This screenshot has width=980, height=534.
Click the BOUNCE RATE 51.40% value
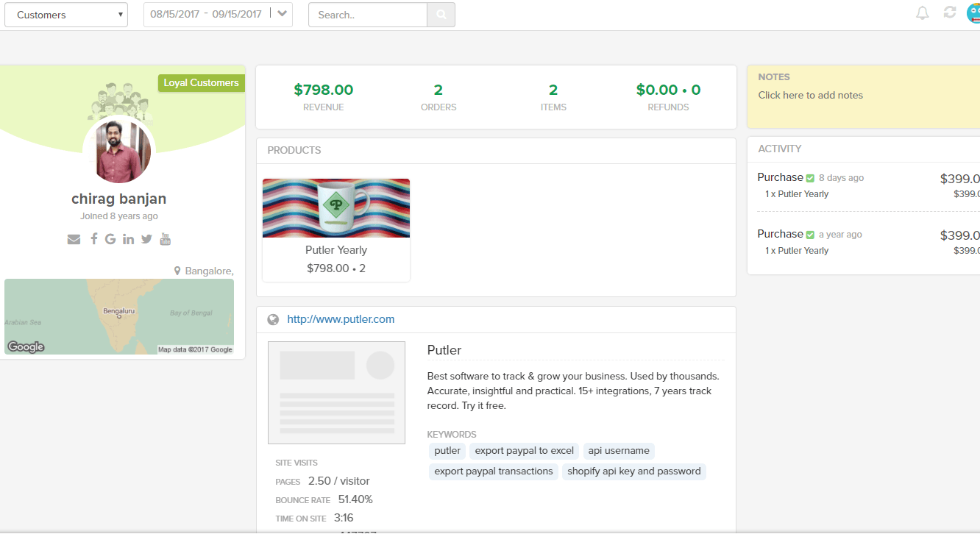point(355,499)
